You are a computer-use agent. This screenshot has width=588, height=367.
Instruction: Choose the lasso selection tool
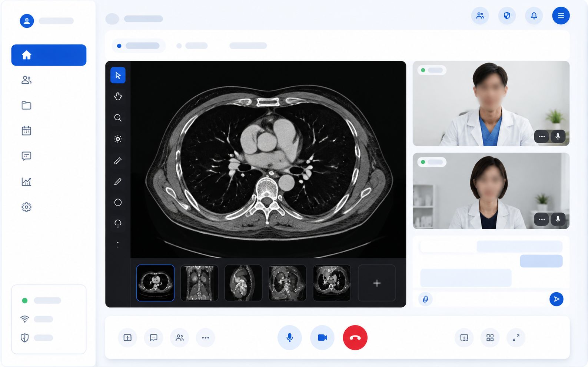(x=118, y=223)
